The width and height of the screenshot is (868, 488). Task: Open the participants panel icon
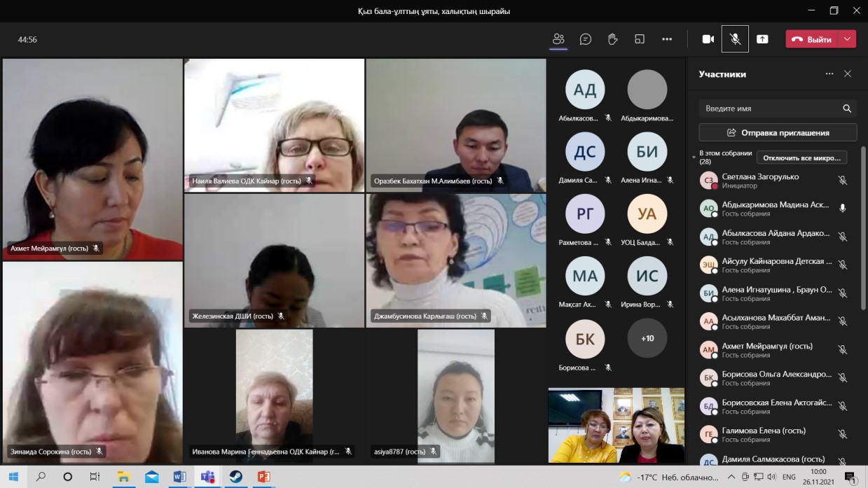(x=558, y=39)
